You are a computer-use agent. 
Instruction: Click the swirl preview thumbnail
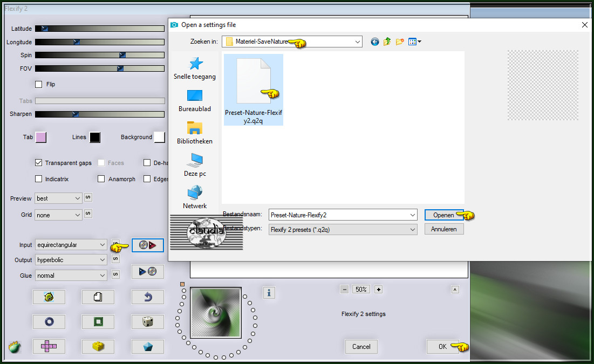(216, 312)
